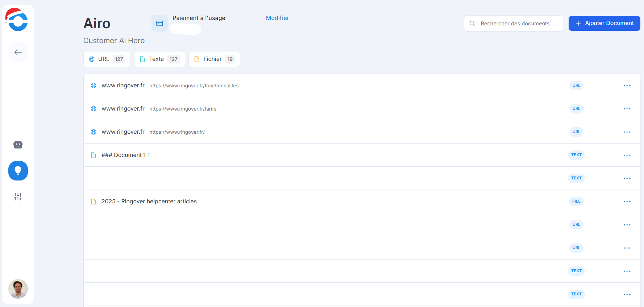Click the back arrow in the sidebar
The height and width of the screenshot is (307, 644).
[18, 52]
